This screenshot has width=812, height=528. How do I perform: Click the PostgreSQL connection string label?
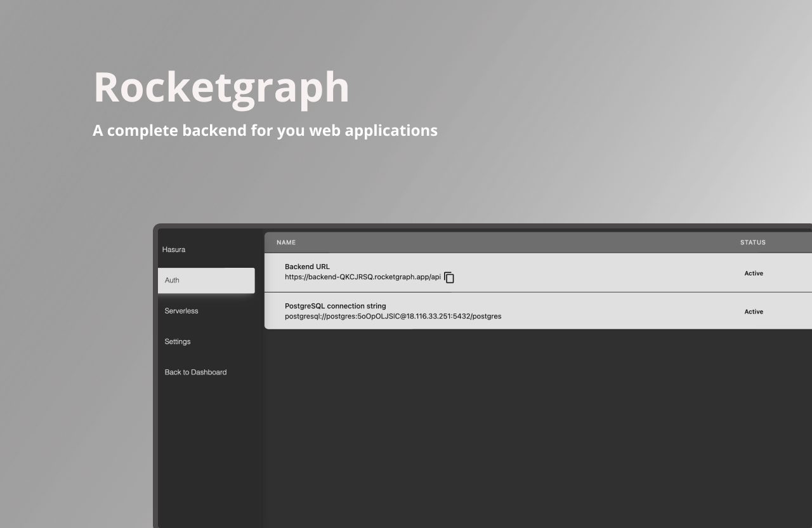point(336,306)
